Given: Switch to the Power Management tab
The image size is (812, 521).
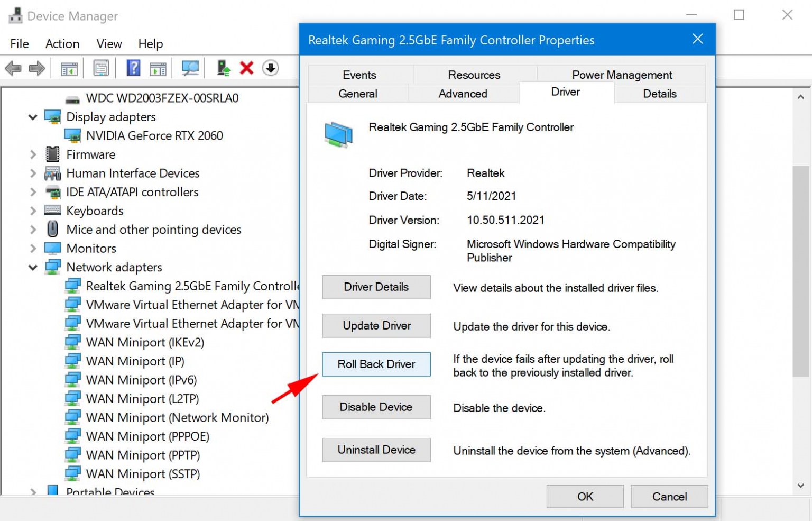Looking at the screenshot, I should (x=622, y=75).
